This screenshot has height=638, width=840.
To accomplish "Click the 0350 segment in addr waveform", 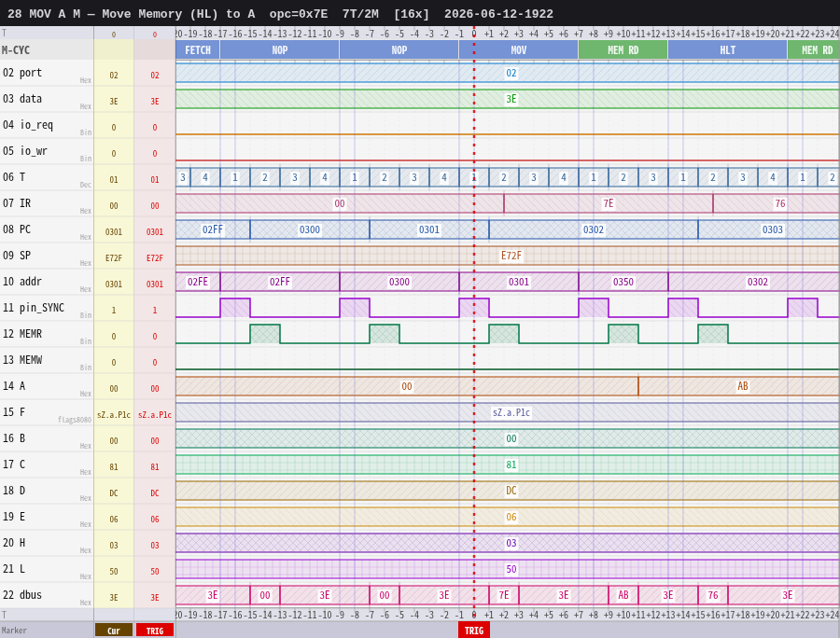I will [623, 282].
